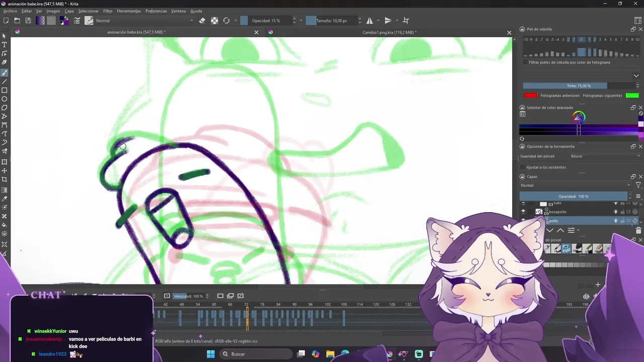This screenshot has width=644, height=362.
Task: Click the Buscar taskbar search box
Action: [255, 354]
